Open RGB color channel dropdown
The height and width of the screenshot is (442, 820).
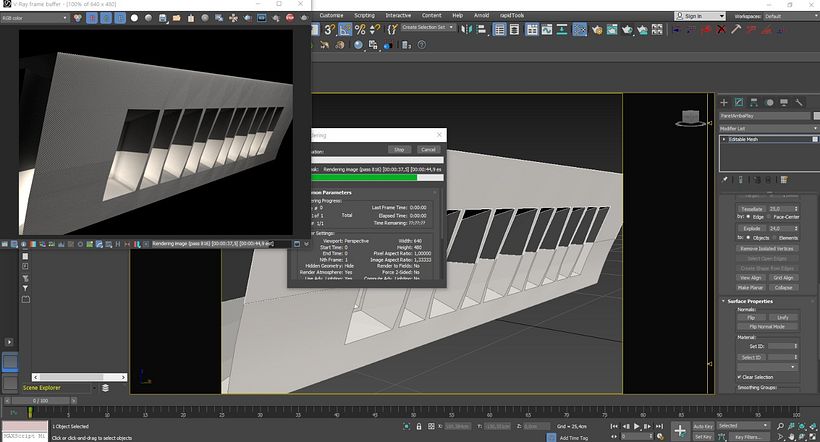[x=35, y=18]
